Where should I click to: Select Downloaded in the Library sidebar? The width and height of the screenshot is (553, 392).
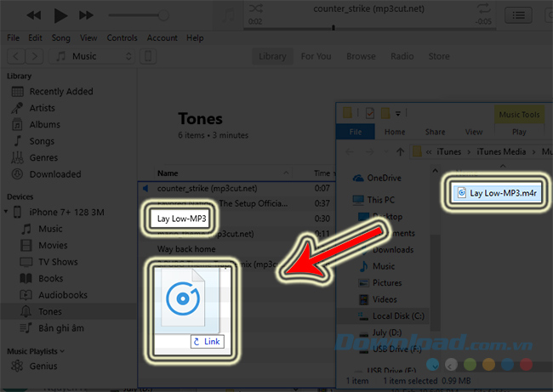[x=55, y=174]
